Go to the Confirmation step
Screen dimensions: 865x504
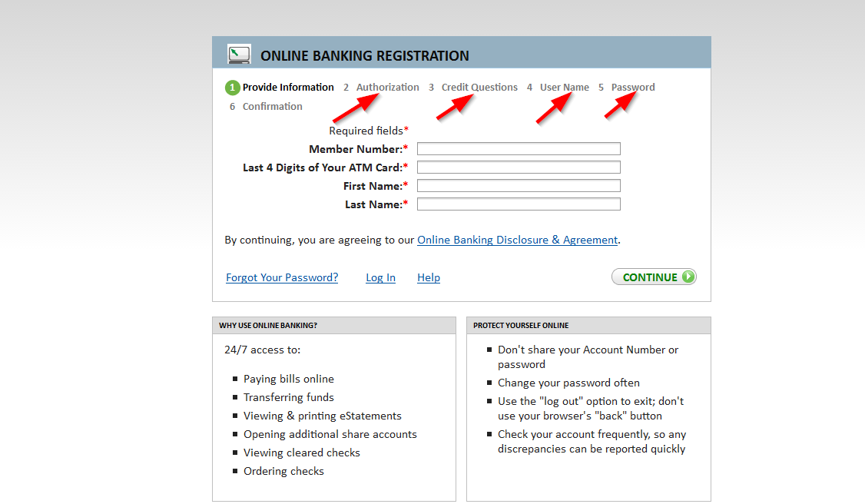pos(266,107)
